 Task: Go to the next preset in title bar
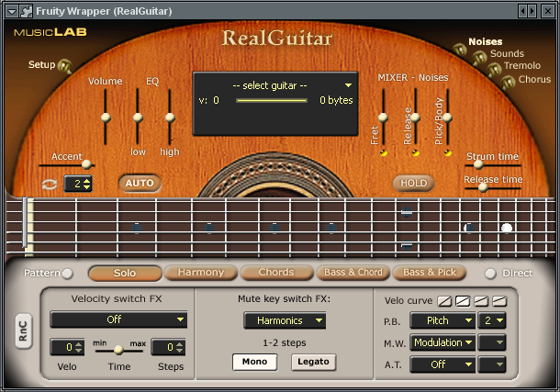532,11
